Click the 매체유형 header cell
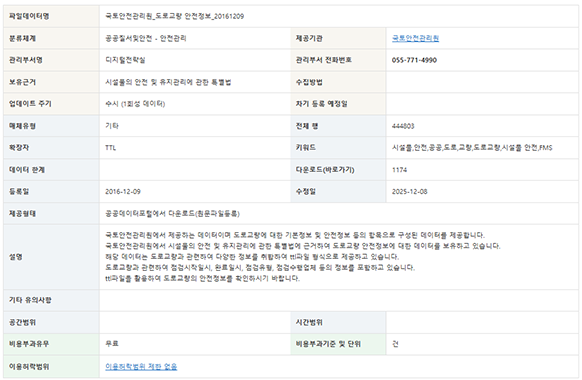 coord(52,126)
